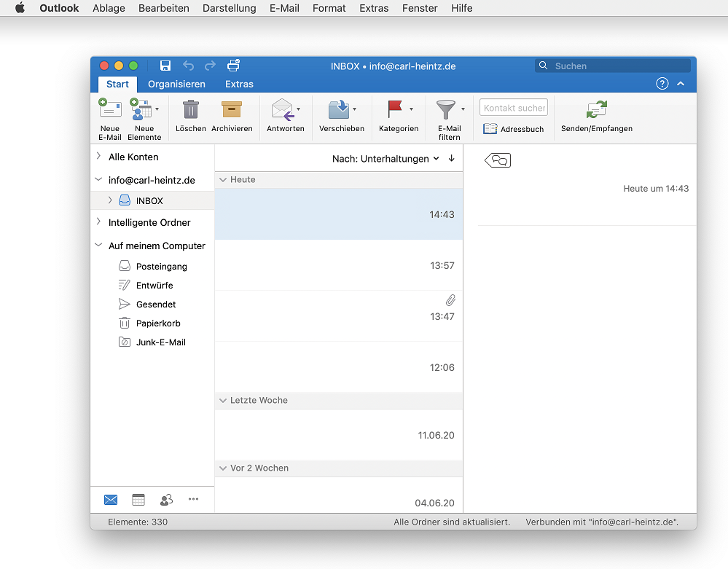728x569 pixels.
Task: Open the Bearbeiten menu
Action: pos(164,8)
